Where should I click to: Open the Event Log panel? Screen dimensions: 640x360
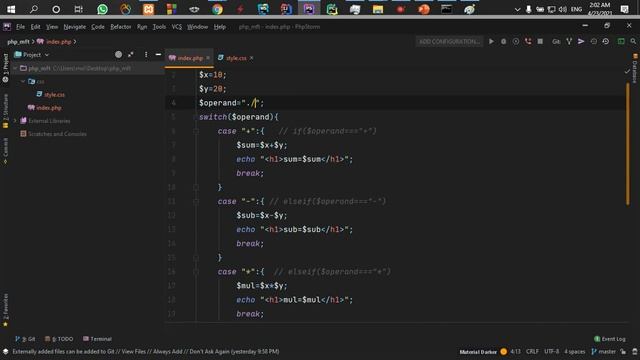610,339
